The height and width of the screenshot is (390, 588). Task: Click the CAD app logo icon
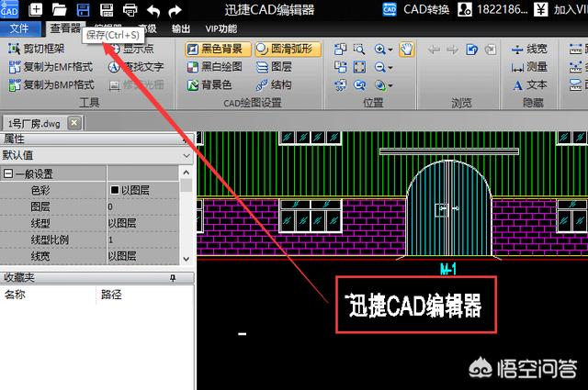[x=9, y=9]
